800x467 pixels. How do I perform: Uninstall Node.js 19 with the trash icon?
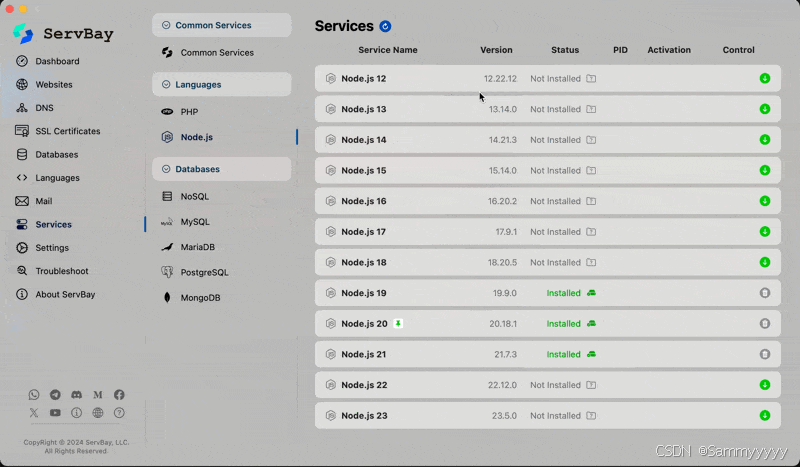tap(764, 292)
